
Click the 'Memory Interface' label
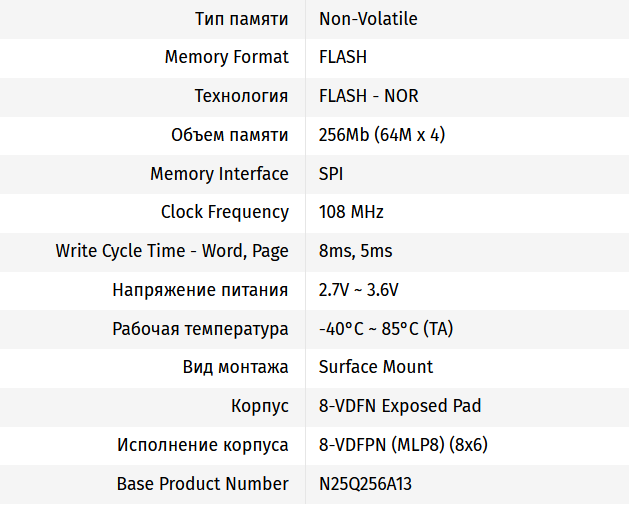coord(219,174)
